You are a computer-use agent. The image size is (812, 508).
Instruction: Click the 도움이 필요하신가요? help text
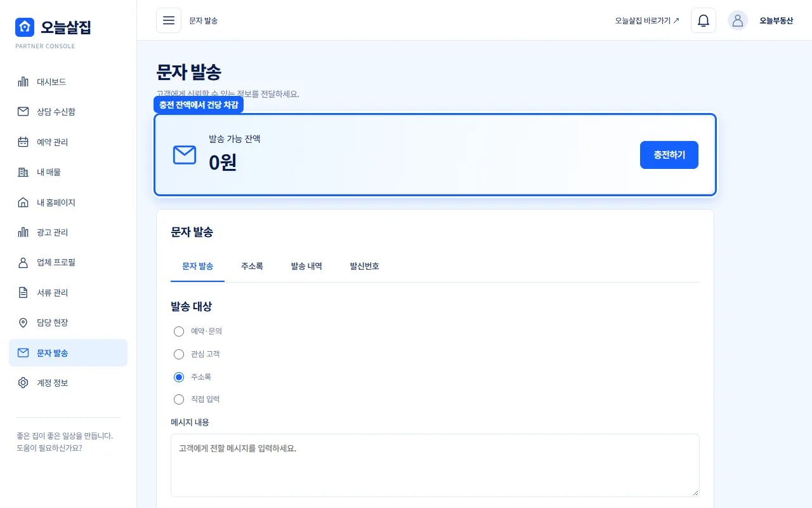pos(49,448)
